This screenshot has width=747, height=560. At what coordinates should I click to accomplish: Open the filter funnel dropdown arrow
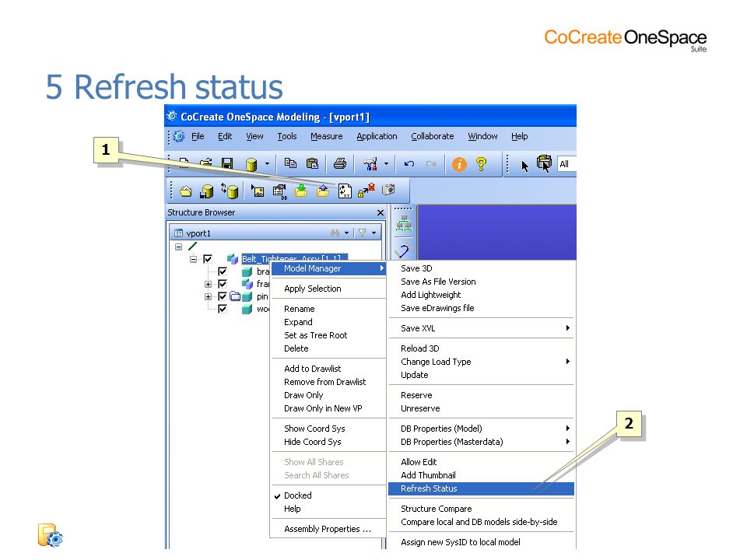tap(374, 233)
